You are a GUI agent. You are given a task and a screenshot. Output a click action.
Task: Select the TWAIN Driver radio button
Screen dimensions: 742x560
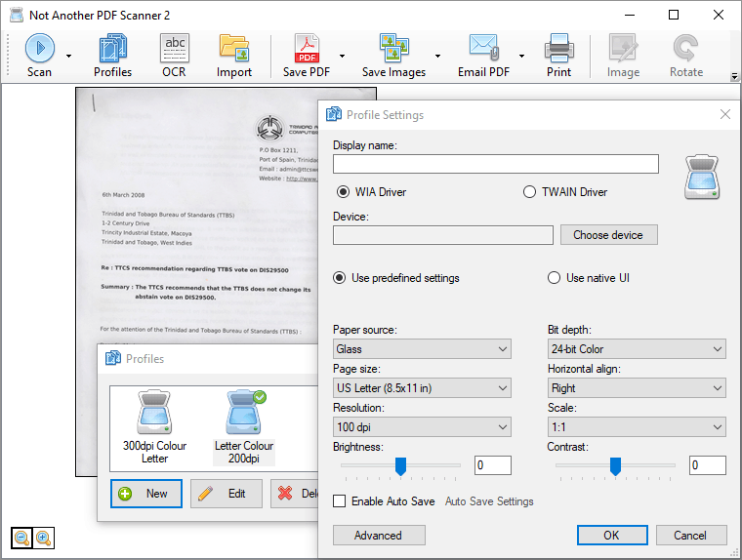tap(530, 192)
